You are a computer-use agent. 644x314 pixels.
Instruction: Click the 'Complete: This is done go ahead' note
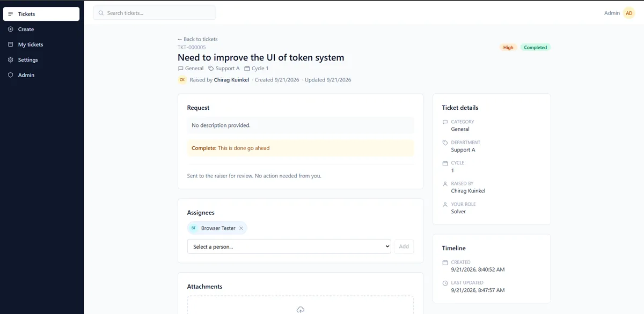coord(301,148)
